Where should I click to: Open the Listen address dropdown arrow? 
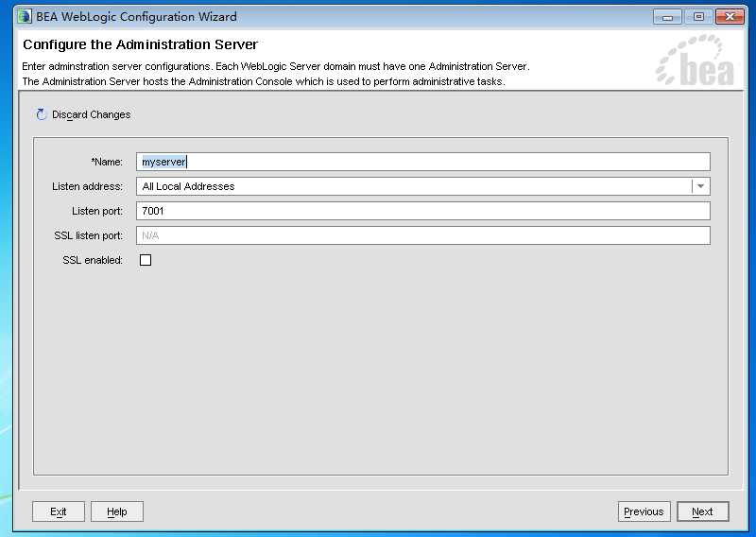tap(700, 186)
